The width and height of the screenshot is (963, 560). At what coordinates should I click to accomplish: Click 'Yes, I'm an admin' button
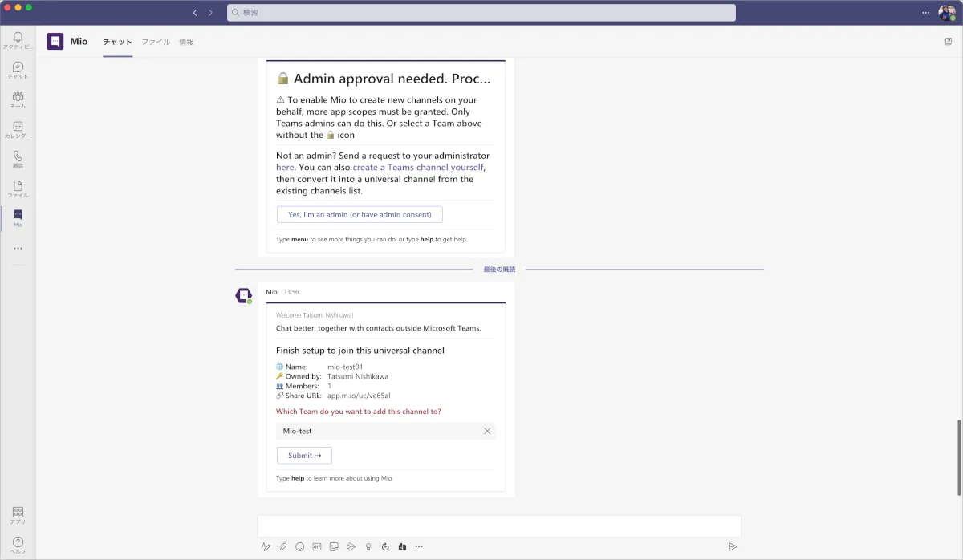[x=360, y=214]
